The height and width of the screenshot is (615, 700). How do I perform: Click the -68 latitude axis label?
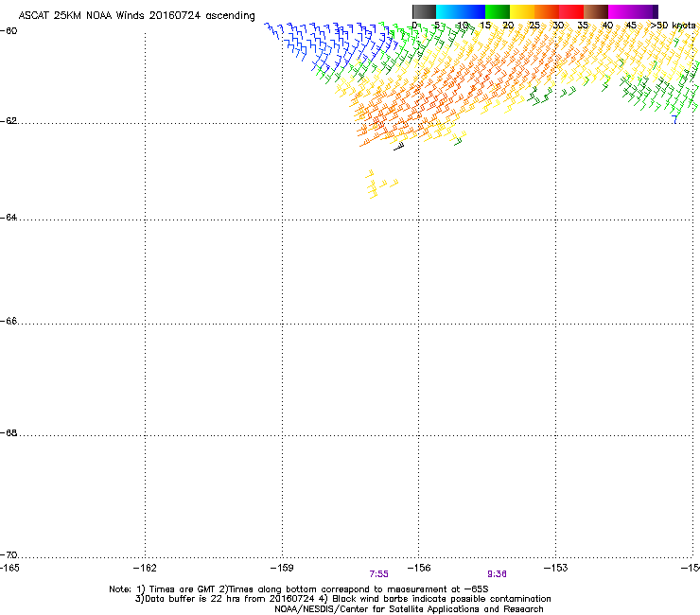9,433
